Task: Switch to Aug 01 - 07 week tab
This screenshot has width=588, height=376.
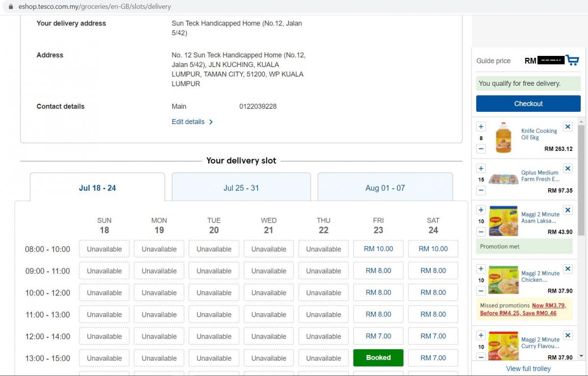Action: [x=385, y=188]
